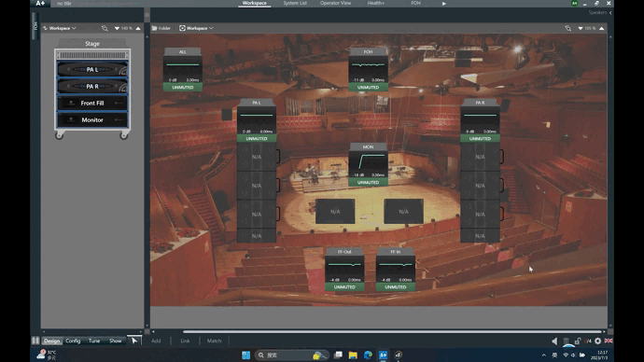Viewport: 644px width, 362px height.
Task: Open settings with the gear icon
Action: [x=598, y=341]
